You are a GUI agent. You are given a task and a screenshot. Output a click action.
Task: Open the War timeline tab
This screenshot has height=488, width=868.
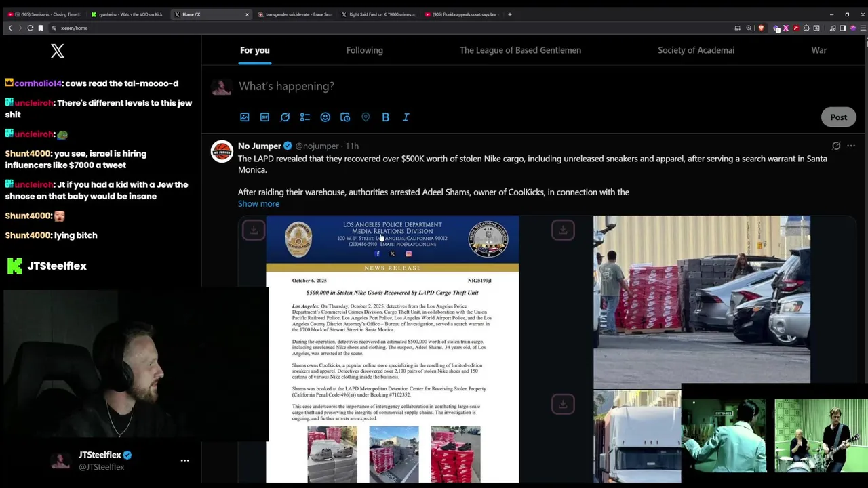pos(819,50)
